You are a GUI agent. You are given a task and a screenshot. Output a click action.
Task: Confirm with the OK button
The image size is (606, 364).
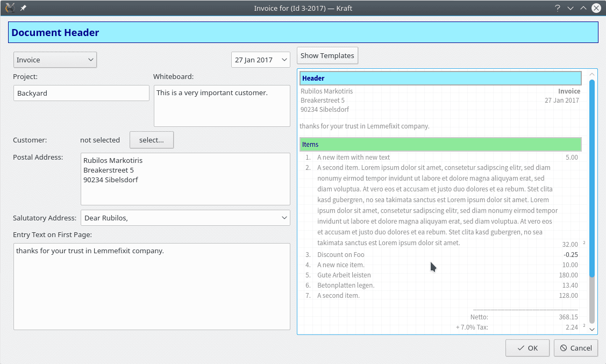click(x=527, y=348)
